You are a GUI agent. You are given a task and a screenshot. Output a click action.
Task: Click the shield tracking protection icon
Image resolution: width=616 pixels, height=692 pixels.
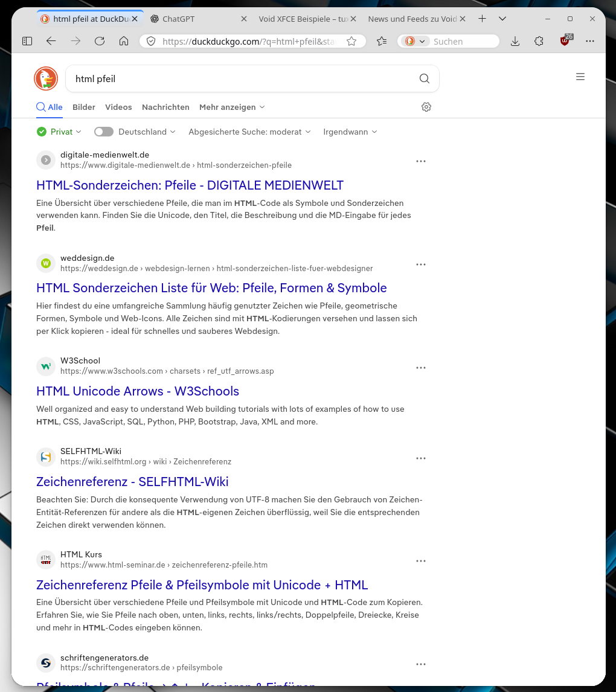pos(151,42)
